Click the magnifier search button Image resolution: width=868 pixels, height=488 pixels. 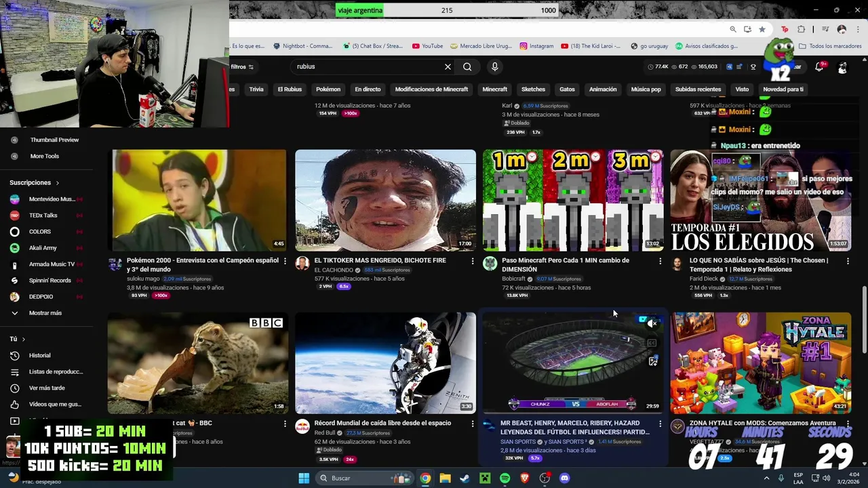[467, 66]
